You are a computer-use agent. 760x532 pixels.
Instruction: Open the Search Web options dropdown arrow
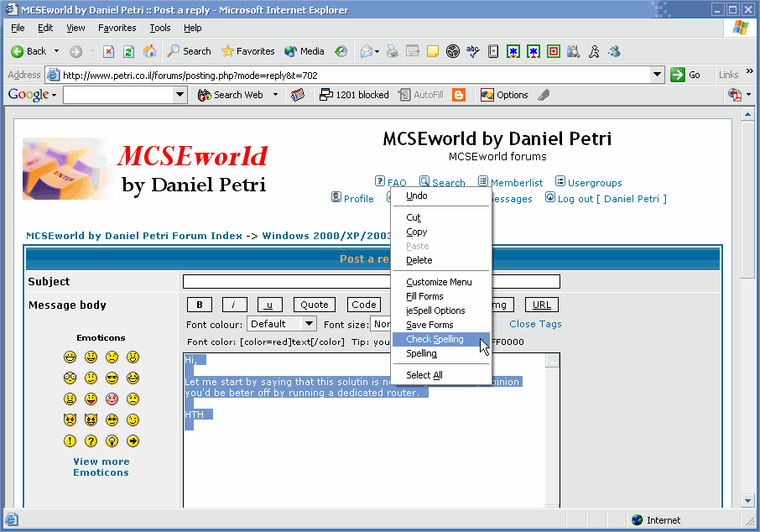click(275, 95)
